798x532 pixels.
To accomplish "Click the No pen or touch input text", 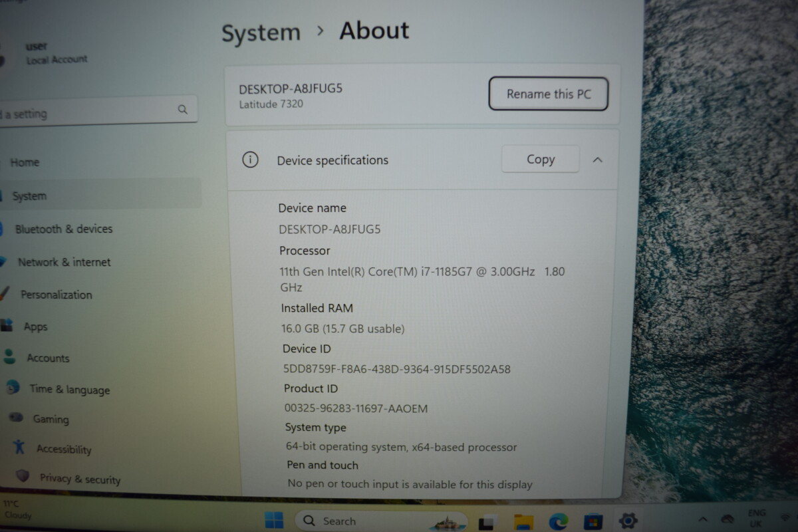I will pos(410,484).
